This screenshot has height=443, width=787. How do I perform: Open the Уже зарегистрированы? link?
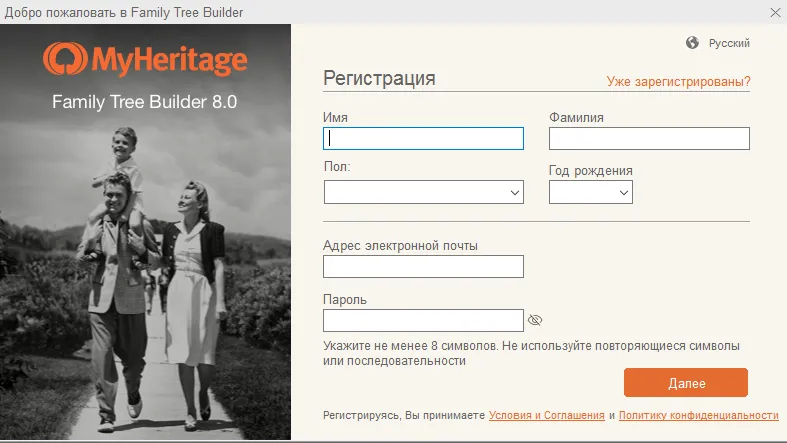pyautogui.click(x=678, y=81)
